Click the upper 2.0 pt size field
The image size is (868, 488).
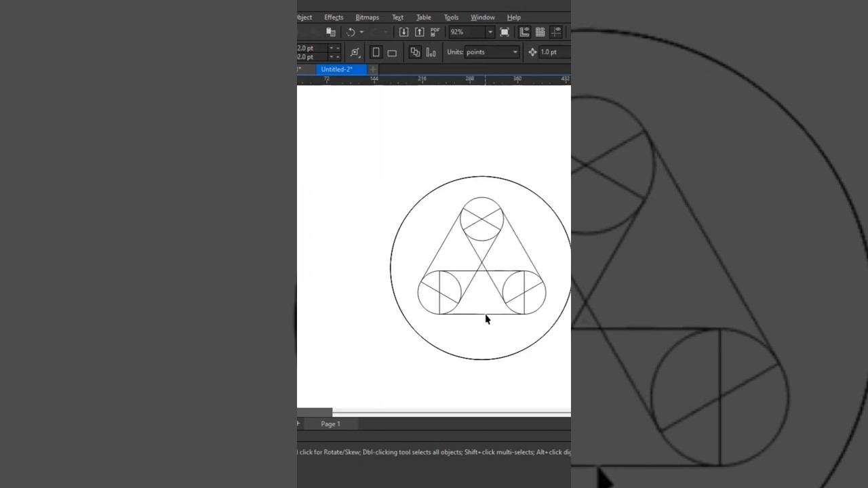(x=312, y=48)
